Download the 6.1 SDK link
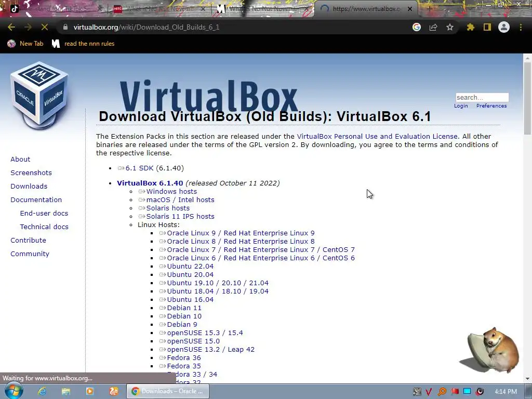Image resolution: width=532 pixels, height=399 pixels. [x=139, y=168]
